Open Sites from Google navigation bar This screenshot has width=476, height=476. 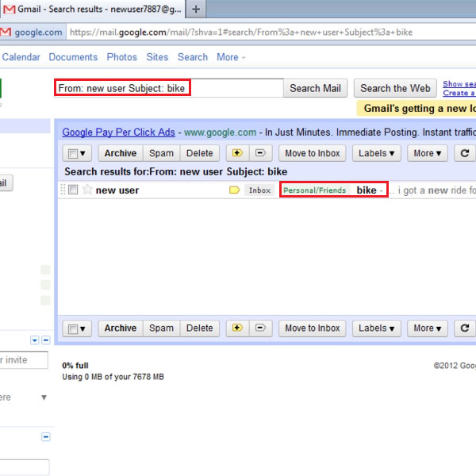tap(157, 57)
